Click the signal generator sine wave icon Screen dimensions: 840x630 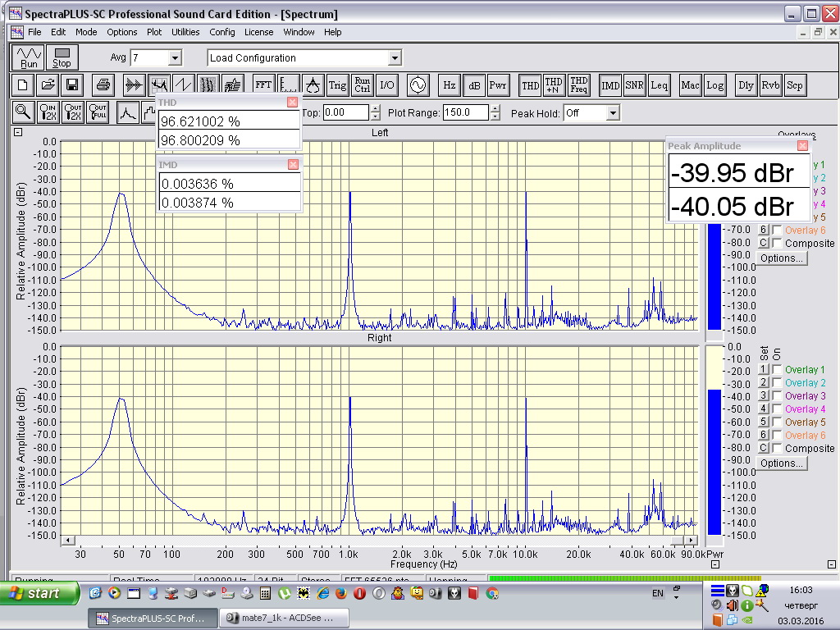[418, 84]
